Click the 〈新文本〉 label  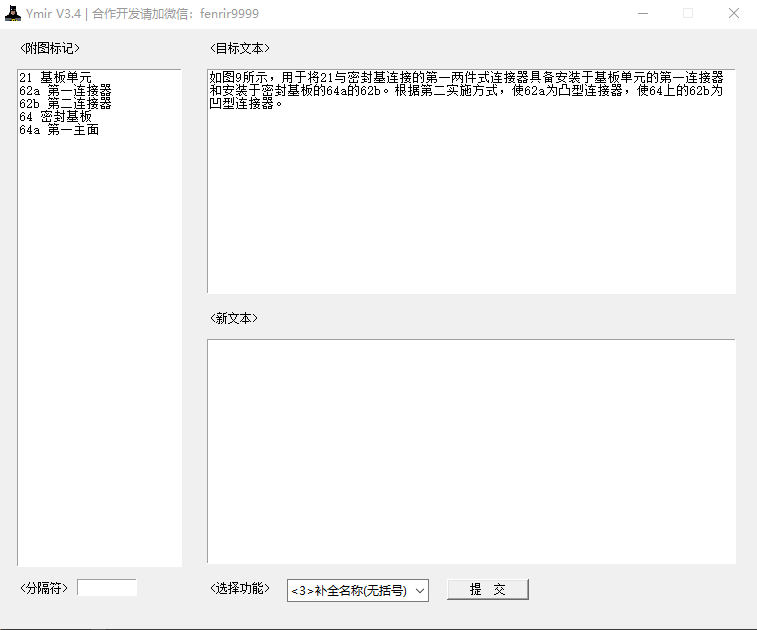(x=233, y=318)
